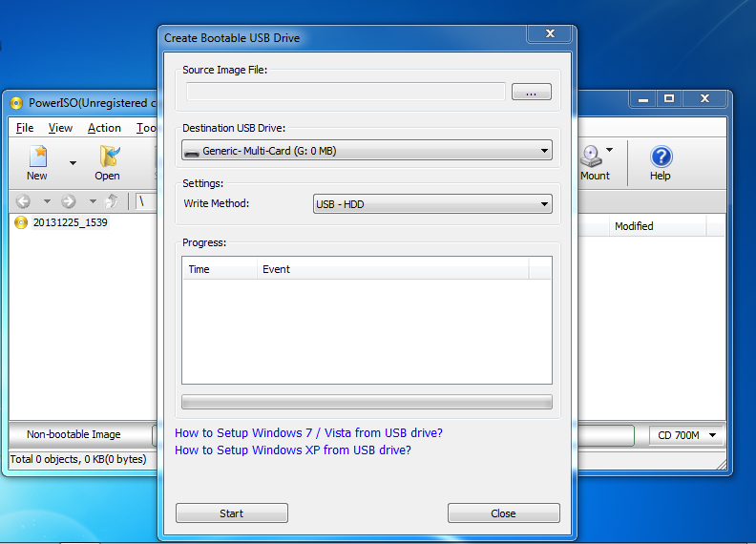Select the 20131225_1539 disc tree item

71,222
